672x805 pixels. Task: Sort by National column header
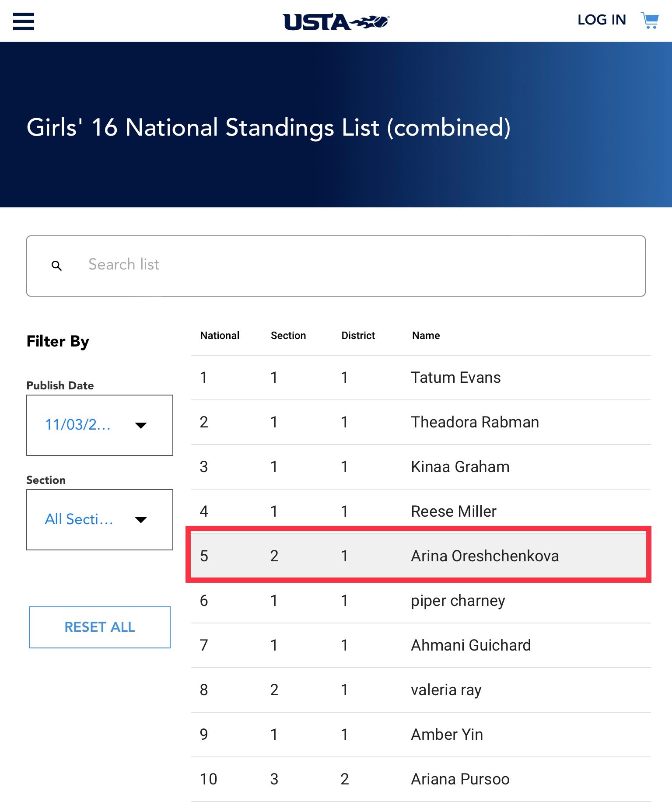(220, 336)
